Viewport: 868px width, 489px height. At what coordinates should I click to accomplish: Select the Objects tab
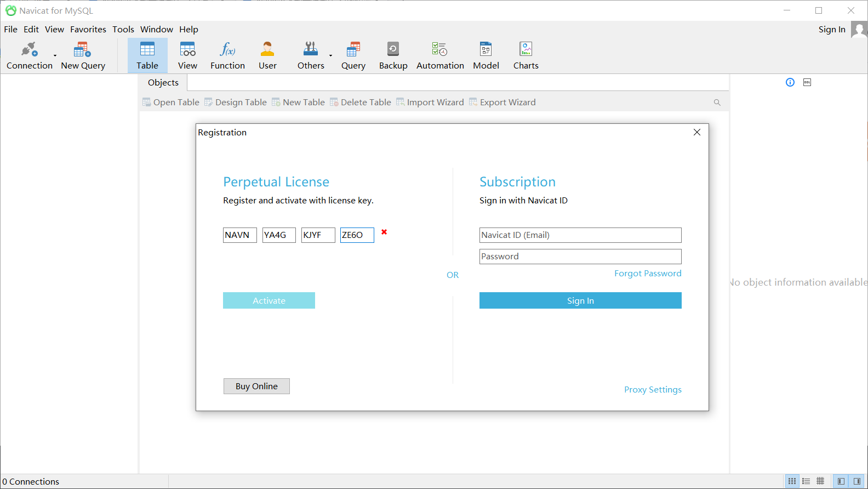163,82
